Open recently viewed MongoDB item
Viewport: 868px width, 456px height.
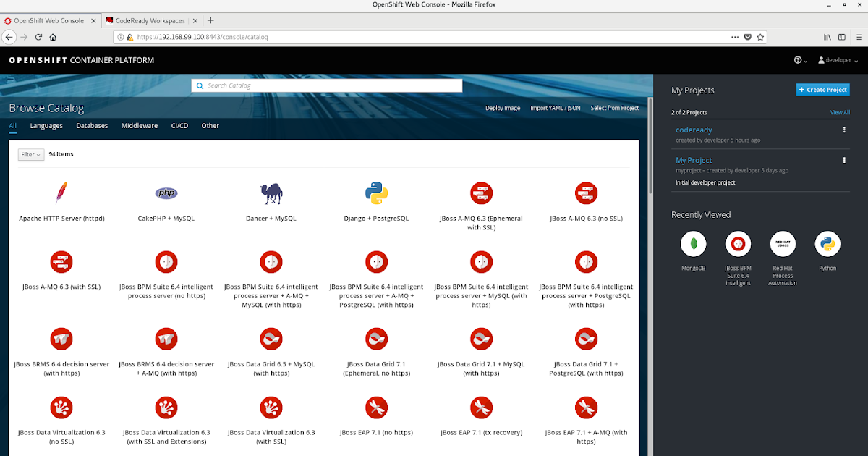pyautogui.click(x=693, y=244)
